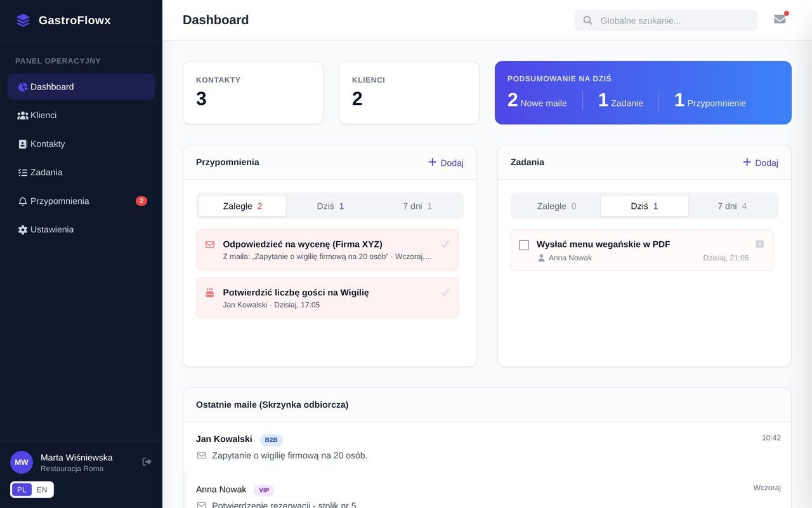Click the GastroFlowx stacked layers logo icon

pos(23,20)
